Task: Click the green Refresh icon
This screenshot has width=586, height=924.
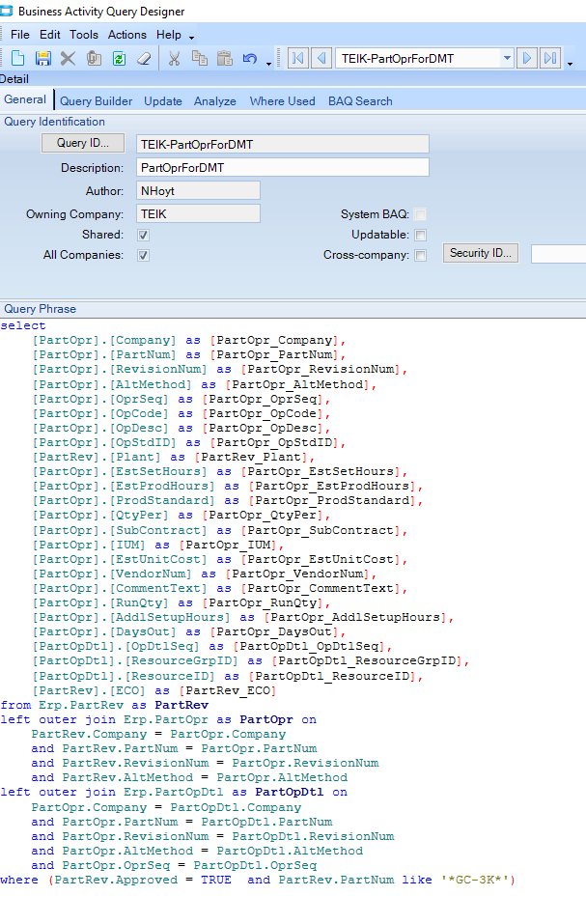Action: pos(119,58)
